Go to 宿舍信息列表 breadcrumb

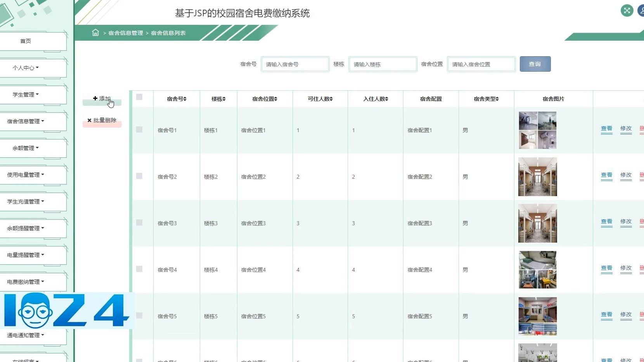tap(168, 33)
